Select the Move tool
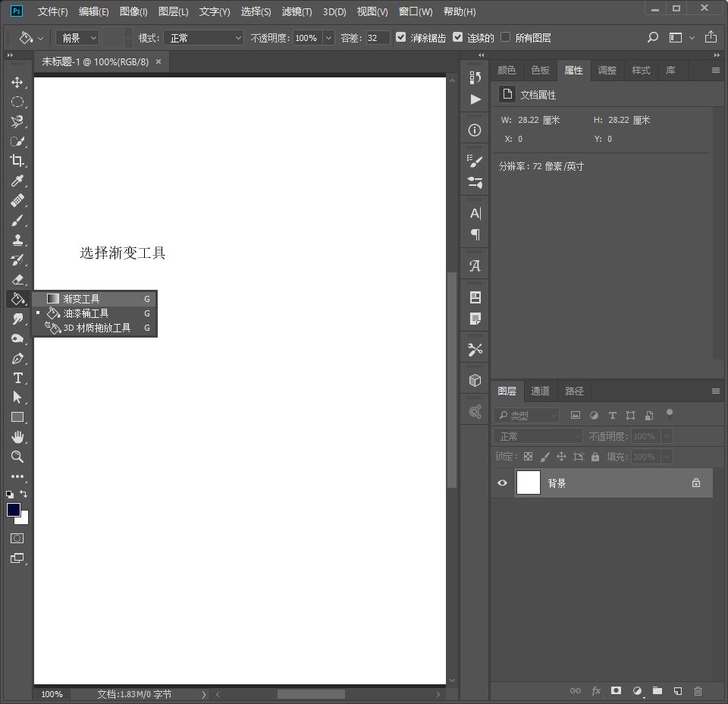Viewport: 728px width, 704px height. click(x=17, y=82)
